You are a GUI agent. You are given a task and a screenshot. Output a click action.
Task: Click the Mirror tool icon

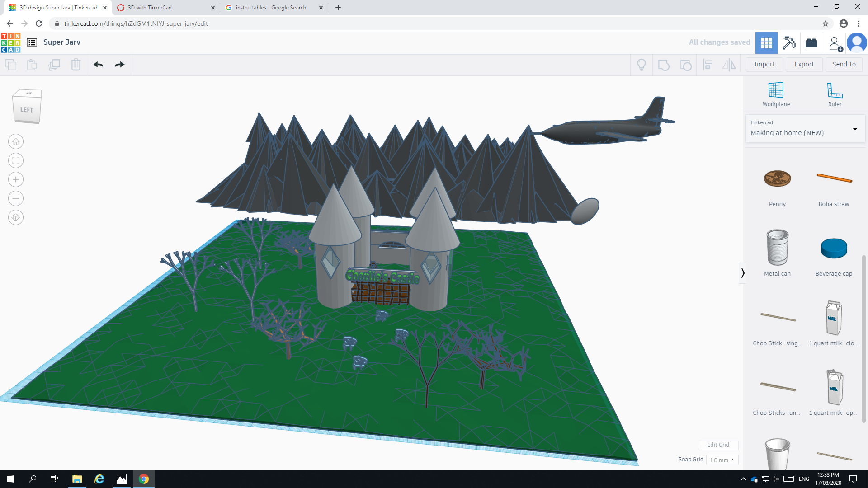point(729,65)
